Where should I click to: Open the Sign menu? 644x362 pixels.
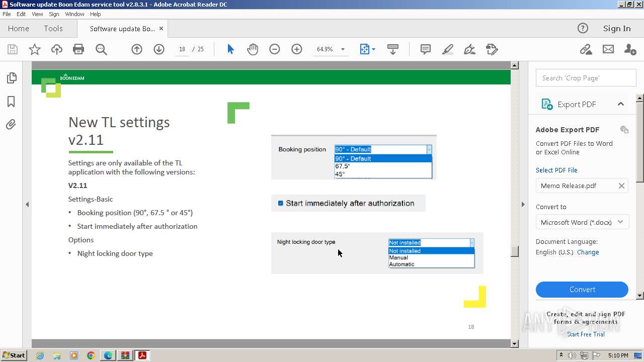(x=54, y=14)
